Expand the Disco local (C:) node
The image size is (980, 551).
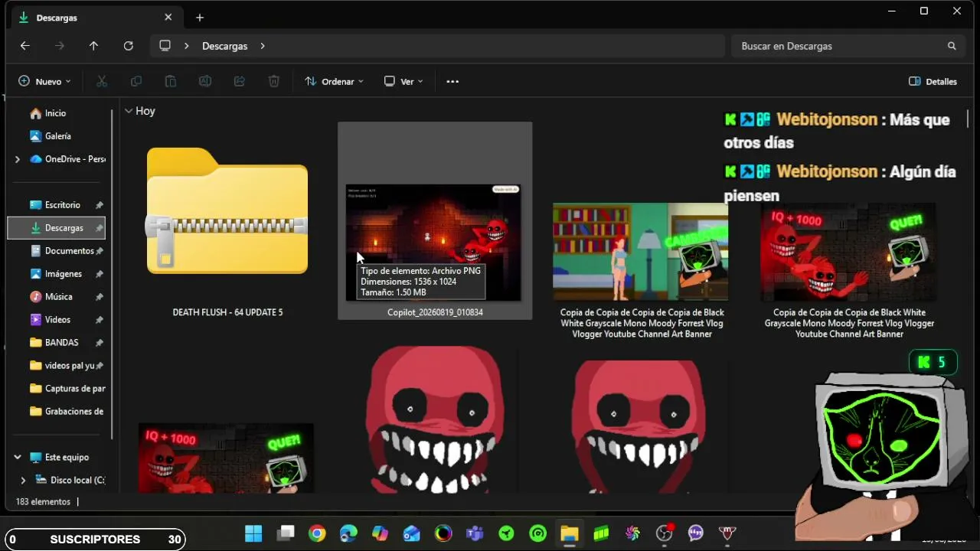[23, 481]
